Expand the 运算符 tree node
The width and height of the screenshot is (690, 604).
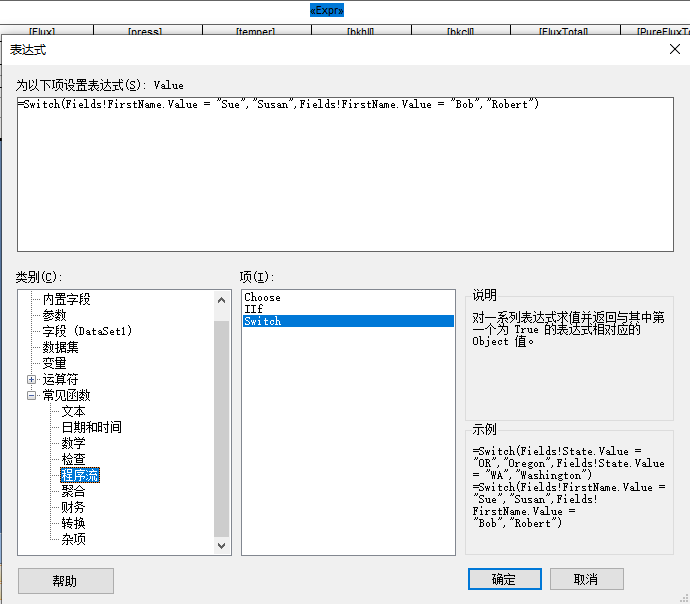click(x=31, y=379)
